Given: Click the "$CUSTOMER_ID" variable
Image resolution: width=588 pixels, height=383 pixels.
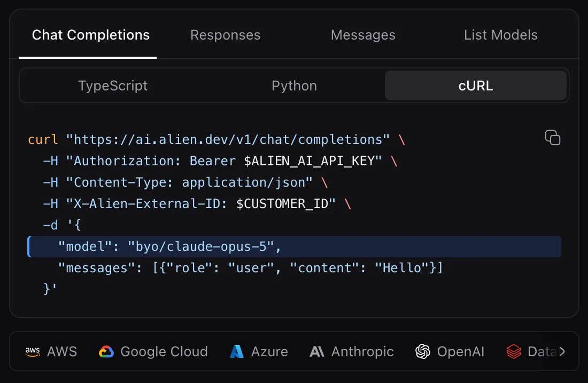Looking at the screenshot, I should coord(282,204).
